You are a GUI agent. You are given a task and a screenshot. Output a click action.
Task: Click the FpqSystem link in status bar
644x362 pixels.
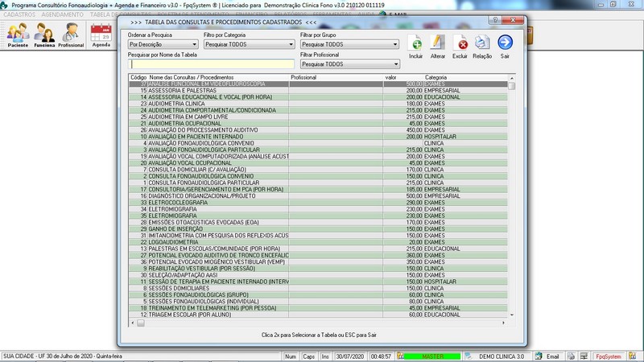click(x=609, y=356)
